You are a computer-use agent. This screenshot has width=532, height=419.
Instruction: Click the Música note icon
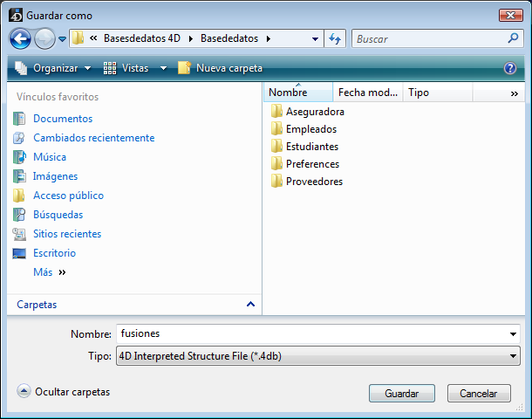point(19,157)
